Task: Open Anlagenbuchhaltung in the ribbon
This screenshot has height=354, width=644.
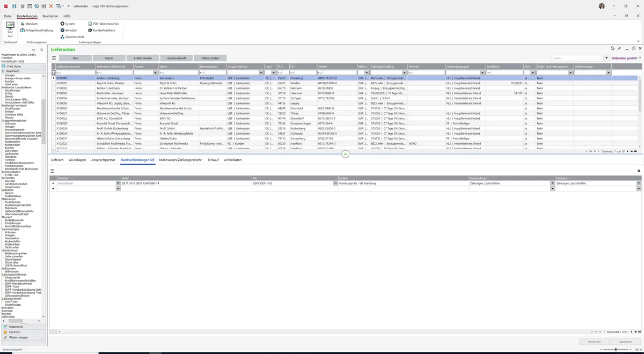Action: [36, 30]
